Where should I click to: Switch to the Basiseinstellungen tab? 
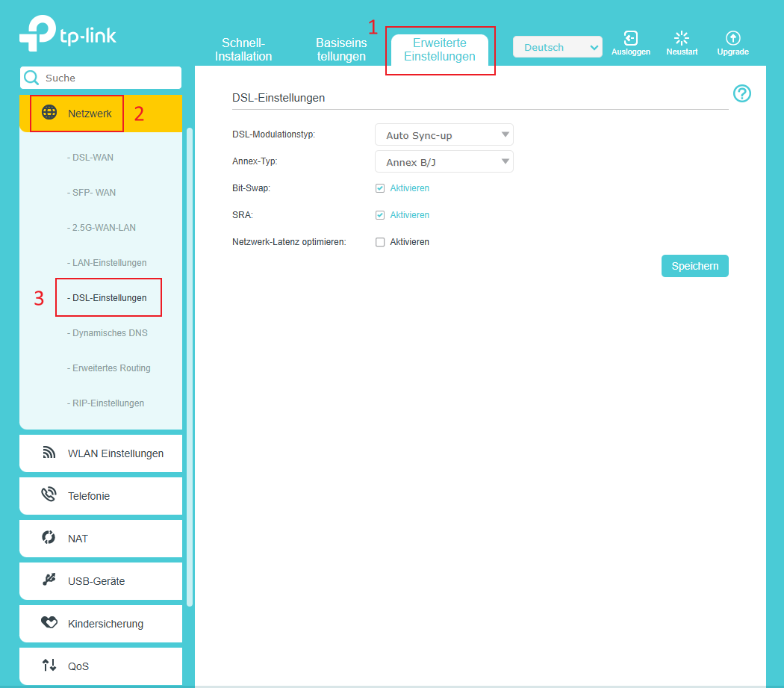(341, 50)
